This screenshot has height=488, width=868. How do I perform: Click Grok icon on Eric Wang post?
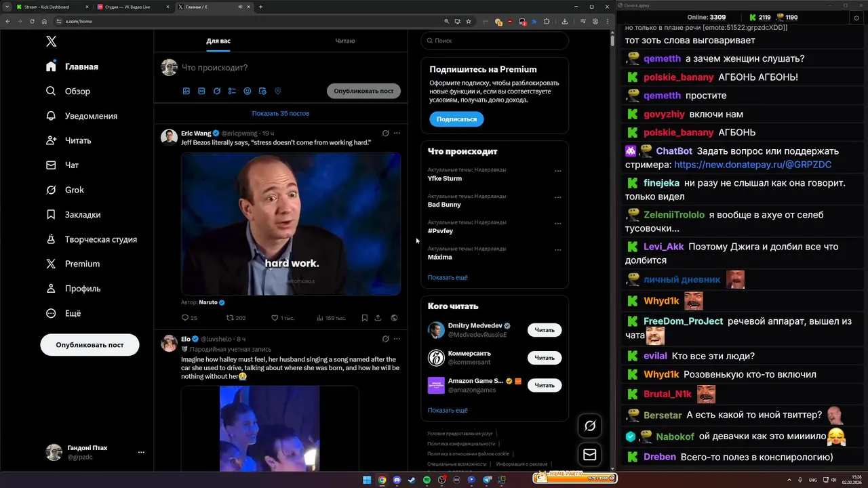pyautogui.click(x=385, y=133)
